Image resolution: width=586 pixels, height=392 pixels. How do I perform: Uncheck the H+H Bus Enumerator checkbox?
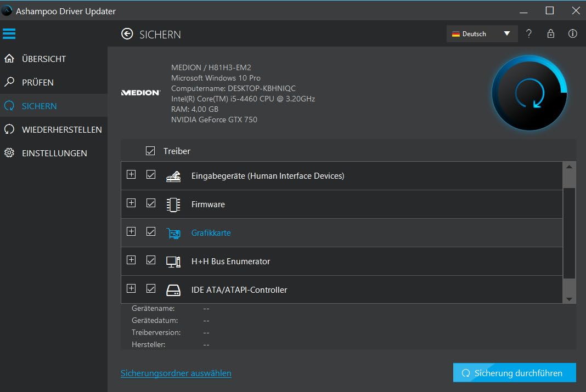150,260
